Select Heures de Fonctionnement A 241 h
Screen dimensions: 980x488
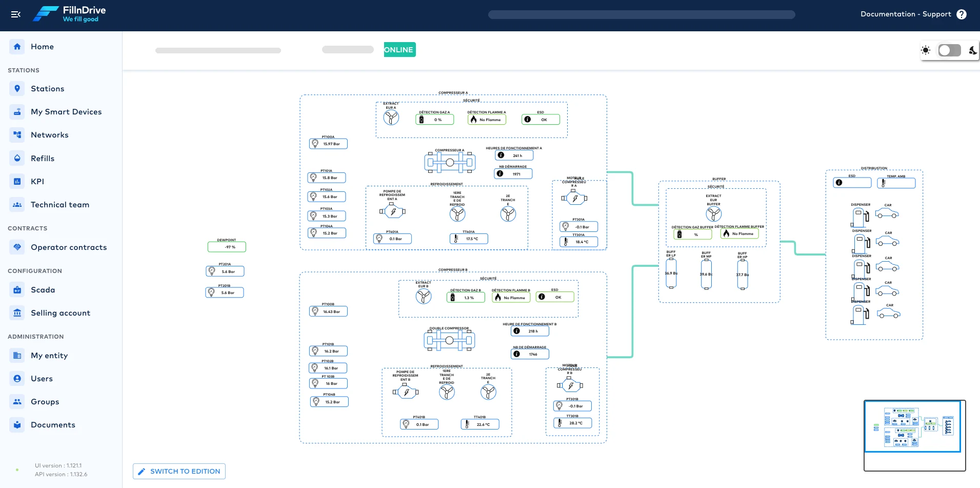(514, 155)
